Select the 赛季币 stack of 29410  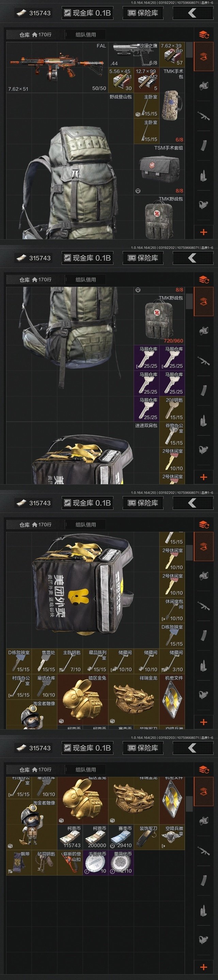121,837
